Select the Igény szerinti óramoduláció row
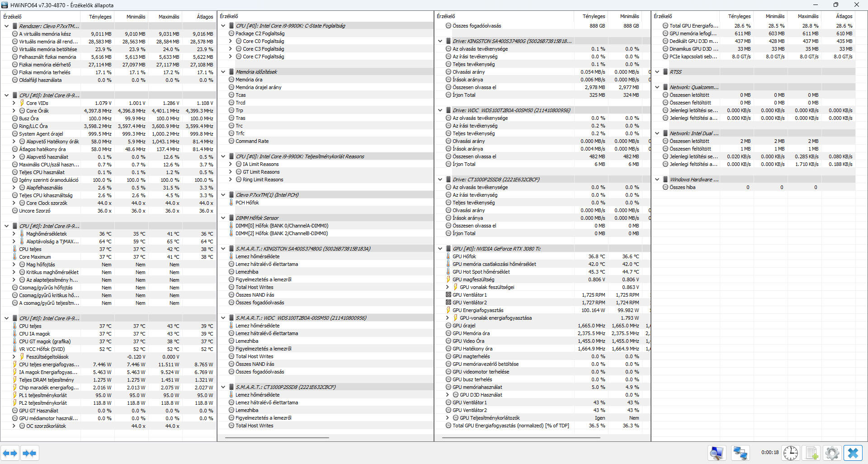The width and height of the screenshot is (868, 464). point(108,180)
